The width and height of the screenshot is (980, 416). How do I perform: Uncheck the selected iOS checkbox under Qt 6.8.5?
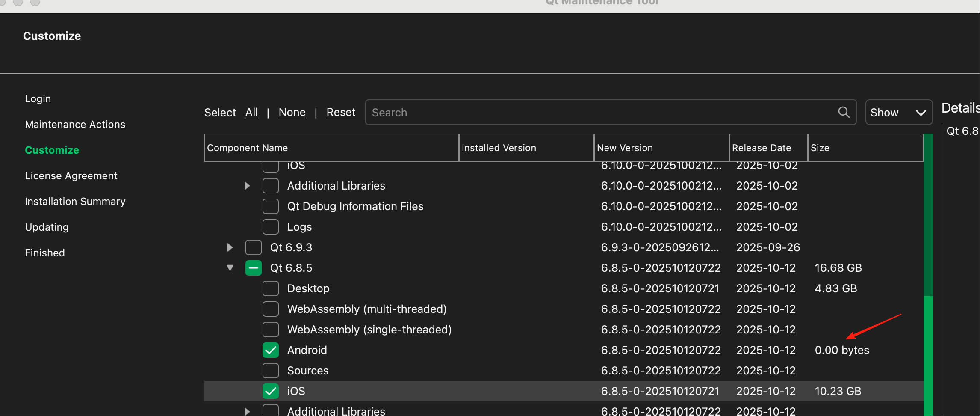point(271,391)
